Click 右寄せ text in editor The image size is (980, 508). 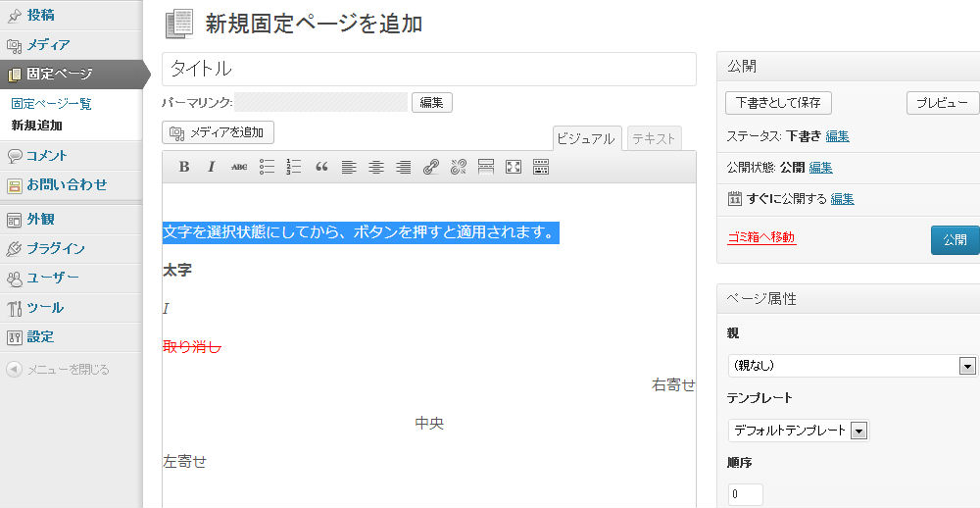673,384
